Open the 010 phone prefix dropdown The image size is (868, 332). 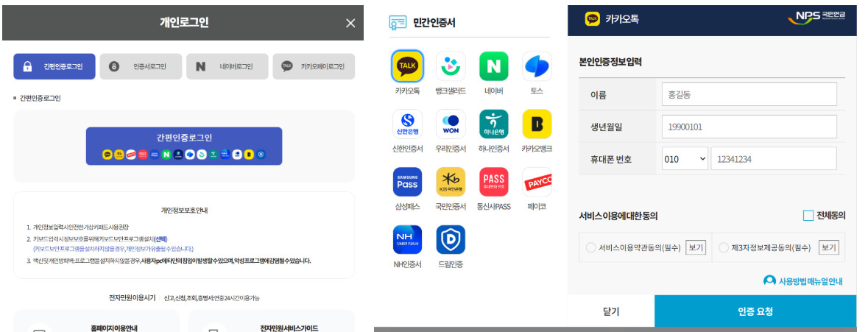(685, 159)
